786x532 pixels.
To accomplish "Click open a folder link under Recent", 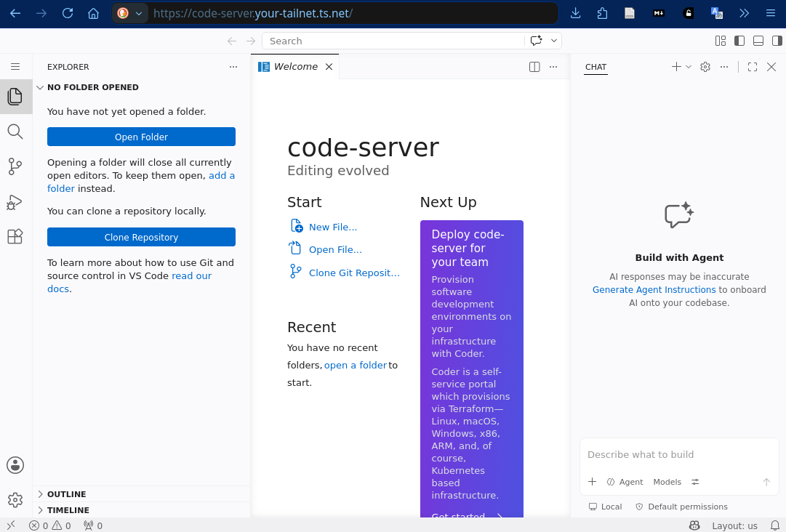I will pyautogui.click(x=356, y=365).
